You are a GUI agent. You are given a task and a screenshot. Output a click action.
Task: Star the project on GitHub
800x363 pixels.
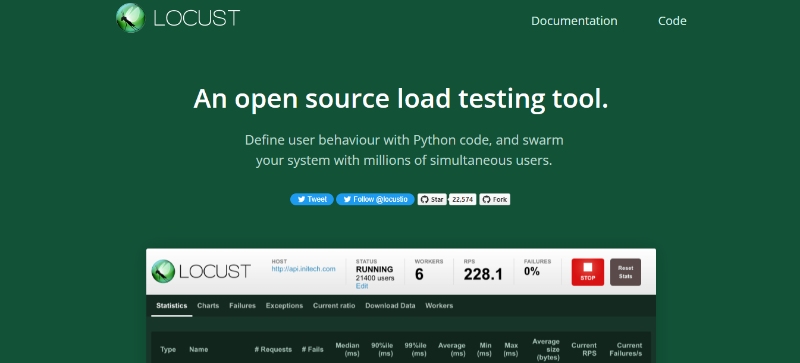tap(432, 199)
